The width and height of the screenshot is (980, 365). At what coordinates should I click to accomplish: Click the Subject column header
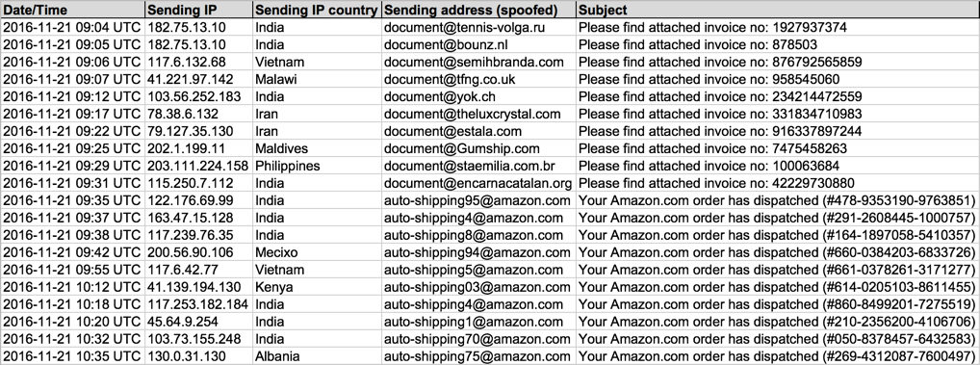pos(778,10)
